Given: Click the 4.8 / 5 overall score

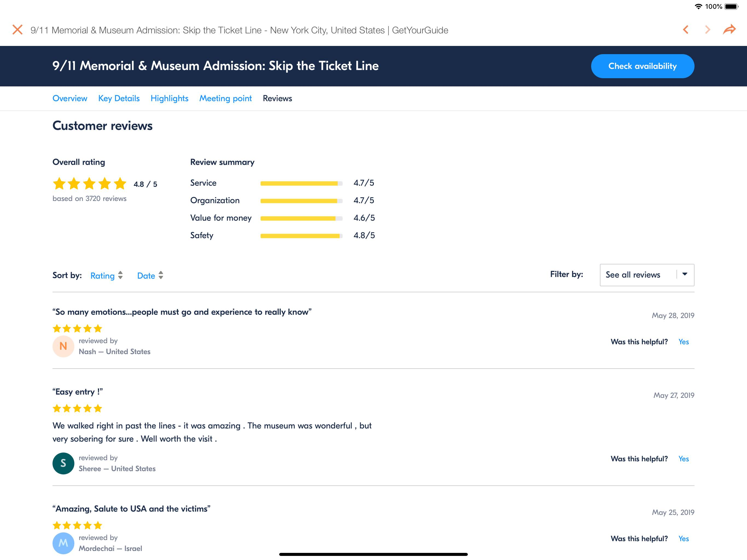Looking at the screenshot, I should click(x=145, y=184).
